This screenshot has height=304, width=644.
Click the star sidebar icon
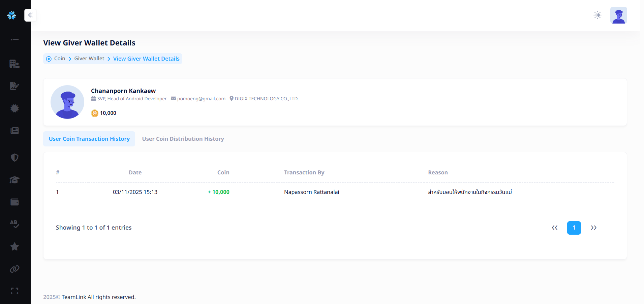(14, 246)
